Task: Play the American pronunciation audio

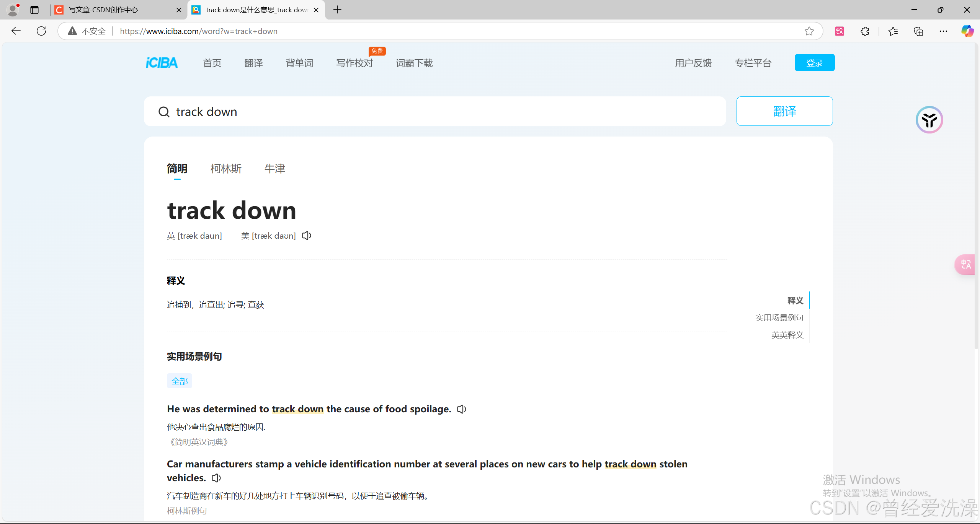Action: (x=307, y=236)
